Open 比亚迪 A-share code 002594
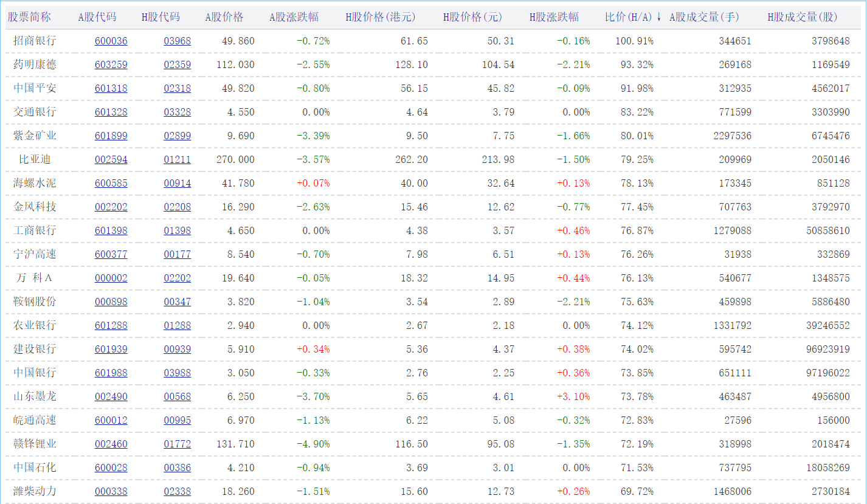This screenshot has height=504, width=867. [111, 159]
